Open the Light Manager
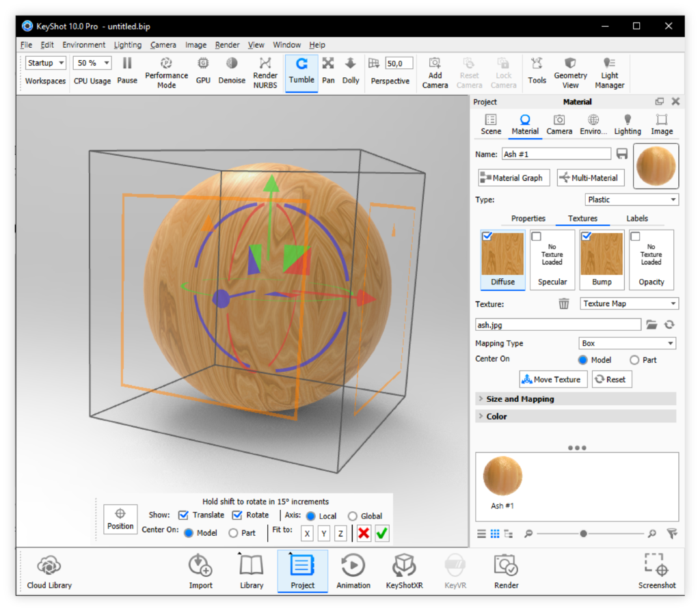Viewport: 700px width, 611px height. pos(609,72)
